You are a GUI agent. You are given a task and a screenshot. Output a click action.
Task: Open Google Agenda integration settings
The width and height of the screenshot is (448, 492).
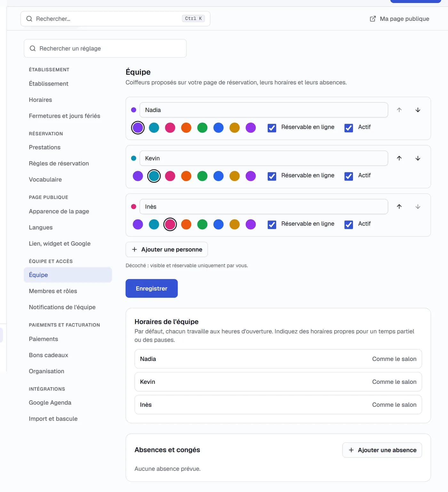pos(50,403)
